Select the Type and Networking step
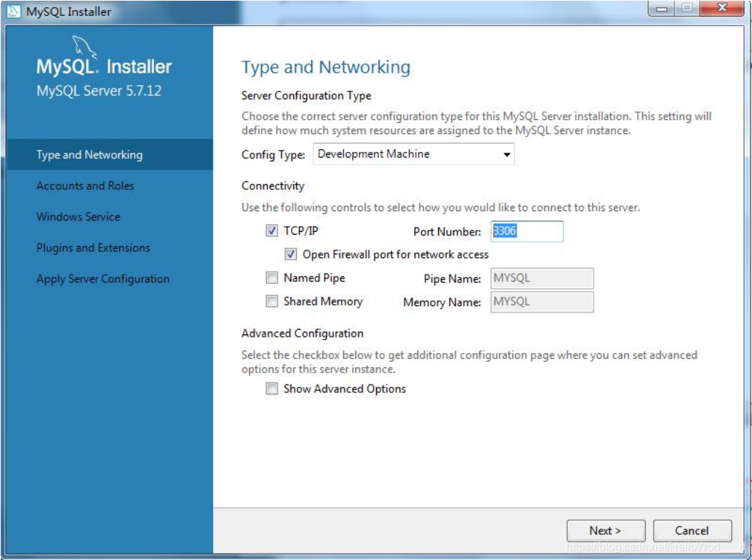This screenshot has width=752, height=560. (x=110, y=155)
